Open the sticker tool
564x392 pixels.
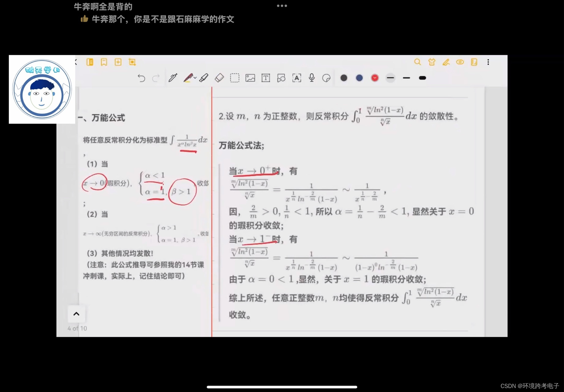click(x=326, y=78)
